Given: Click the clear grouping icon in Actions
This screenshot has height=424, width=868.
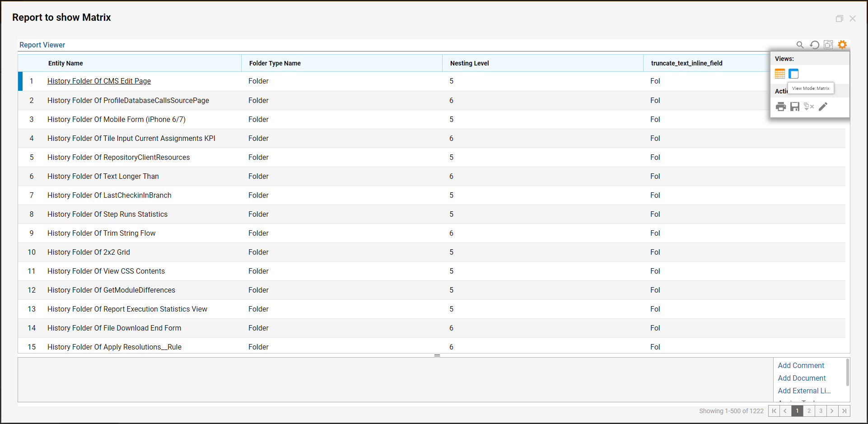Looking at the screenshot, I should pos(809,107).
